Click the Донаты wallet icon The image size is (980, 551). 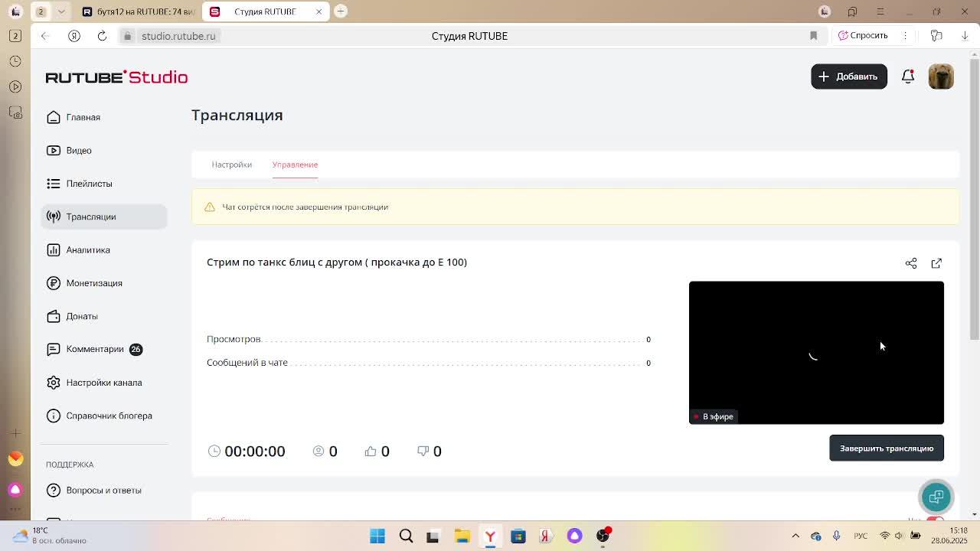pyautogui.click(x=54, y=316)
